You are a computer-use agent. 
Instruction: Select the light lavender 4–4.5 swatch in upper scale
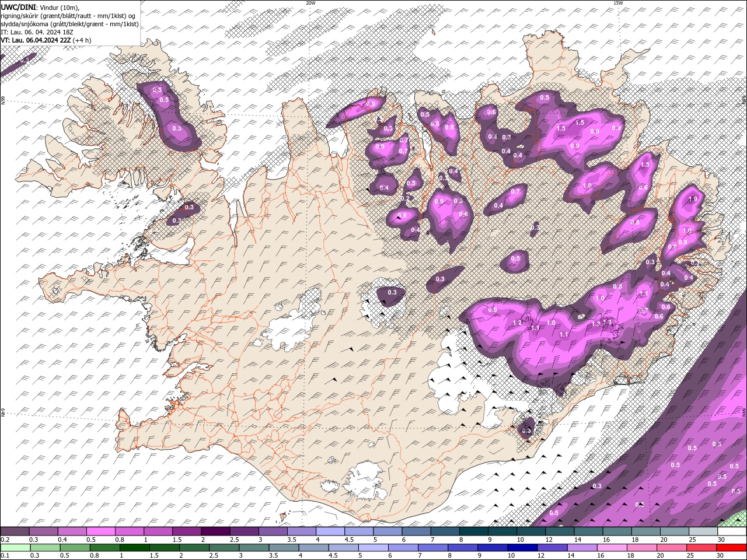tap(330, 531)
